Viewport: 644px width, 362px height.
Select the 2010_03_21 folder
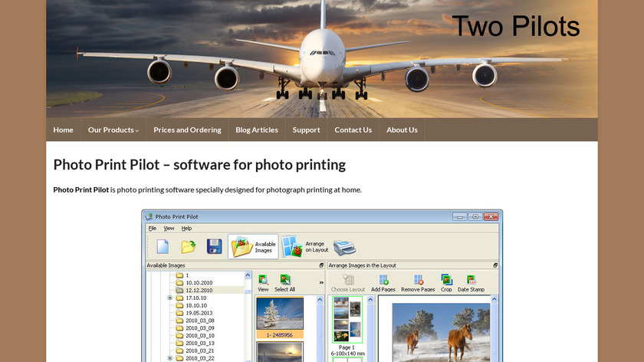tap(195, 350)
